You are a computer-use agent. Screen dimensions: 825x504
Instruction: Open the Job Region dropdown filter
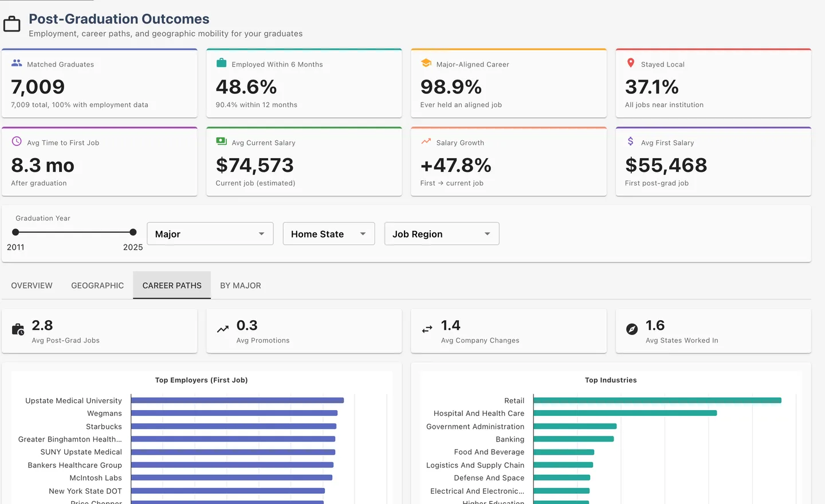(x=442, y=234)
